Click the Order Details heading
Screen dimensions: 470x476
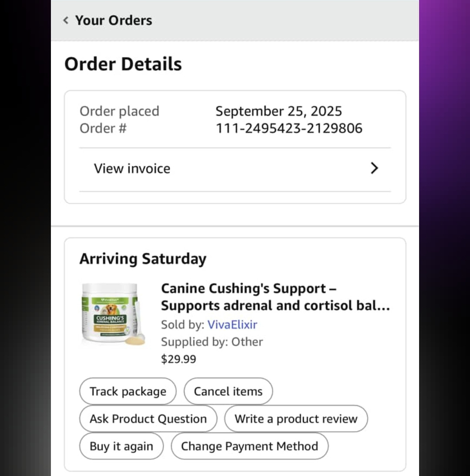coord(123,64)
